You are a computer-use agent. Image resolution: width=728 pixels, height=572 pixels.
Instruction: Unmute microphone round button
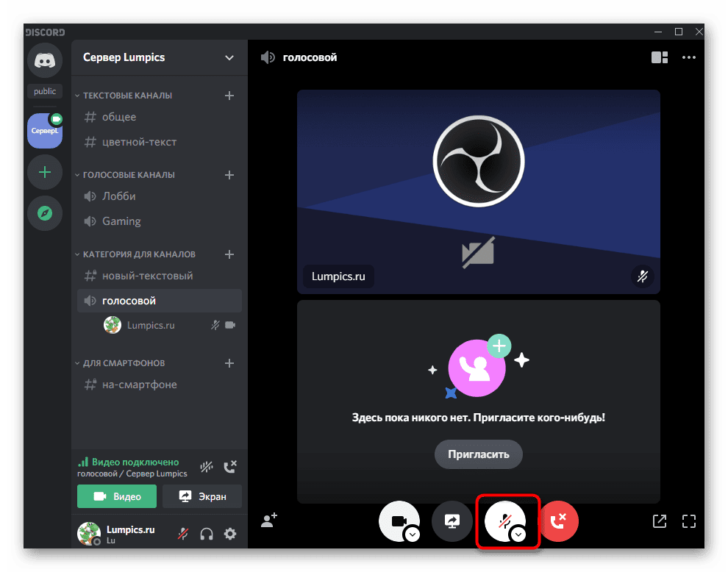(x=505, y=521)
